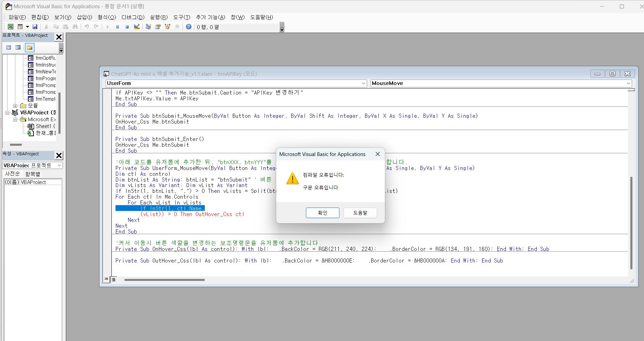Screen dimensions: 644x341
Task: Toggle Design Mode in the toolbar
Action: pyautogui.click(x=137, y=27)
